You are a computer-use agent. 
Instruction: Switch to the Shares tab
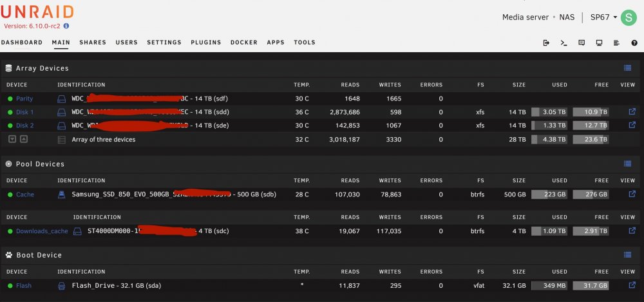[93, 42]
